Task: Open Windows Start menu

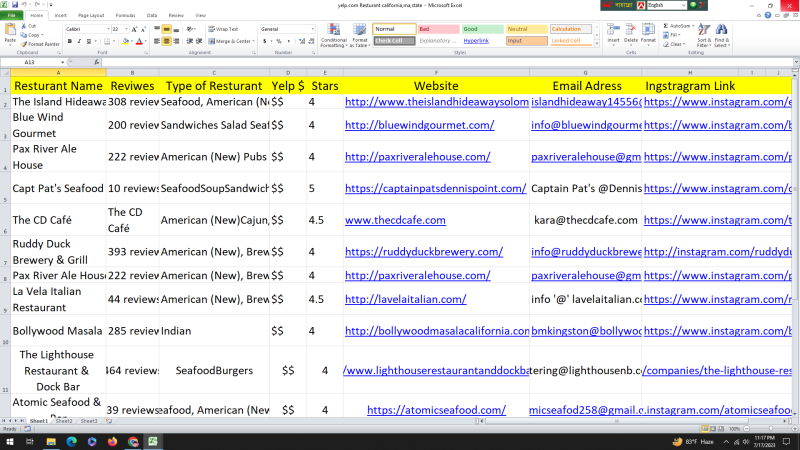Action: coord(9,442)
